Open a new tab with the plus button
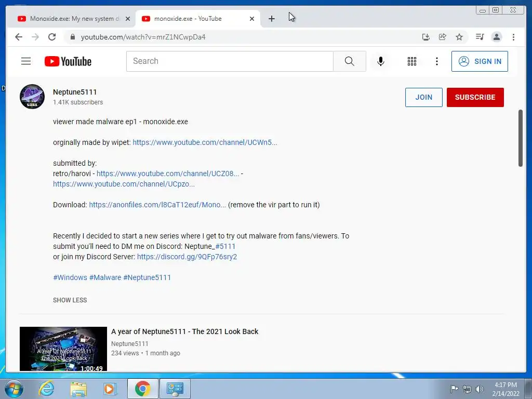Image resolution: width=532 pixels, height=399 pixels. [x=271, y=19]
